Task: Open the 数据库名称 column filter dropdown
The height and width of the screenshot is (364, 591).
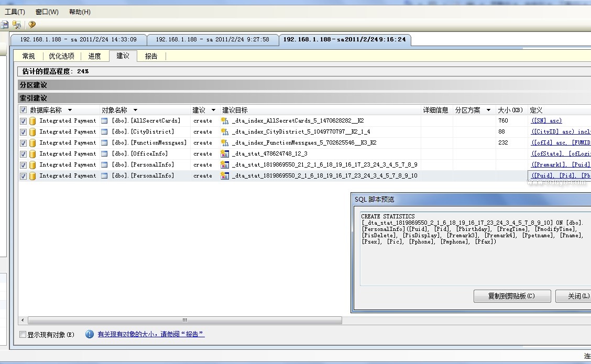Action: click(70, 111)
